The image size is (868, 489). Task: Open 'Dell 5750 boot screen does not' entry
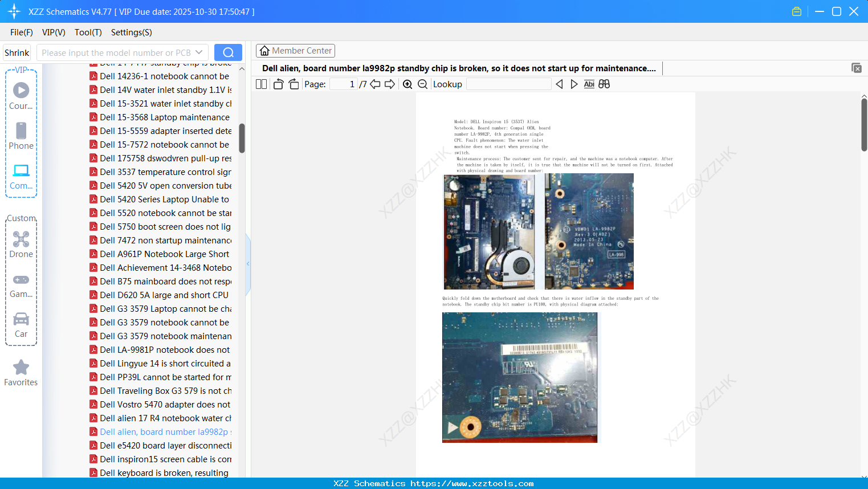point(161,227)
